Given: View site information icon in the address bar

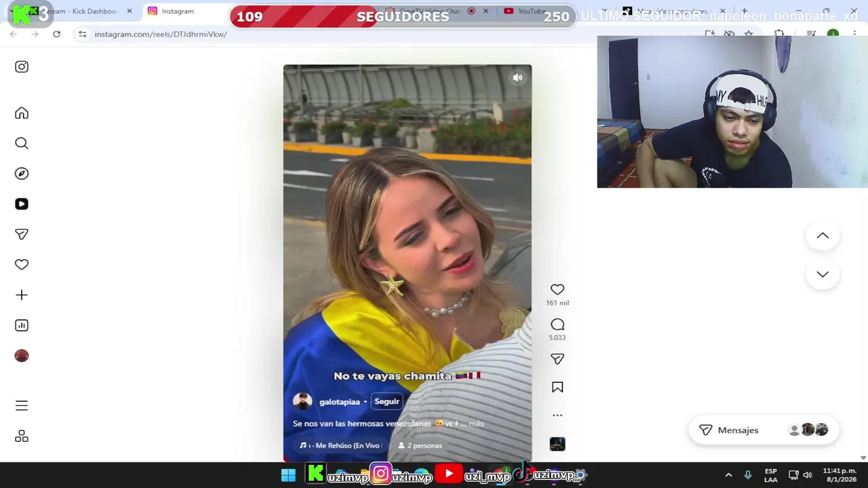Looking at the screenshot, I should click(x=82, y=34).
